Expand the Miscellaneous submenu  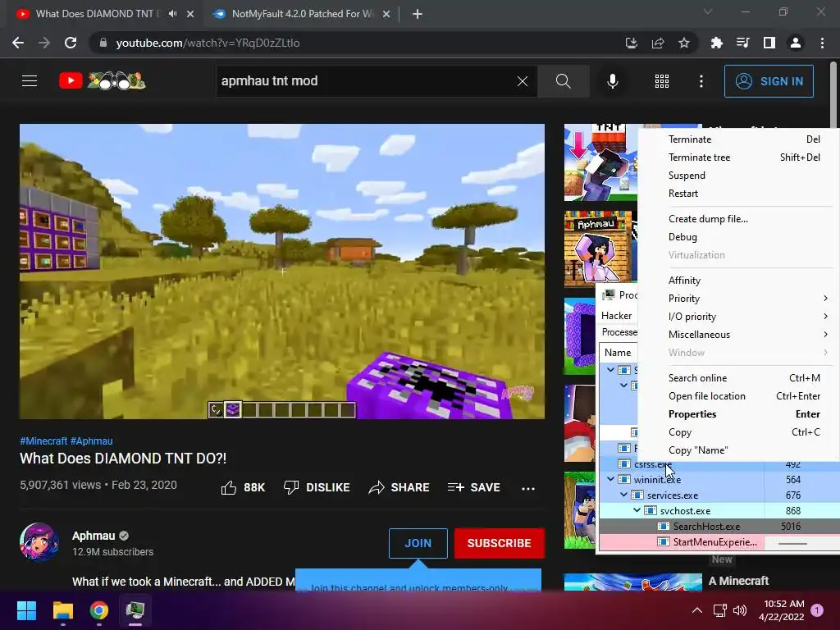pos(738,335)
